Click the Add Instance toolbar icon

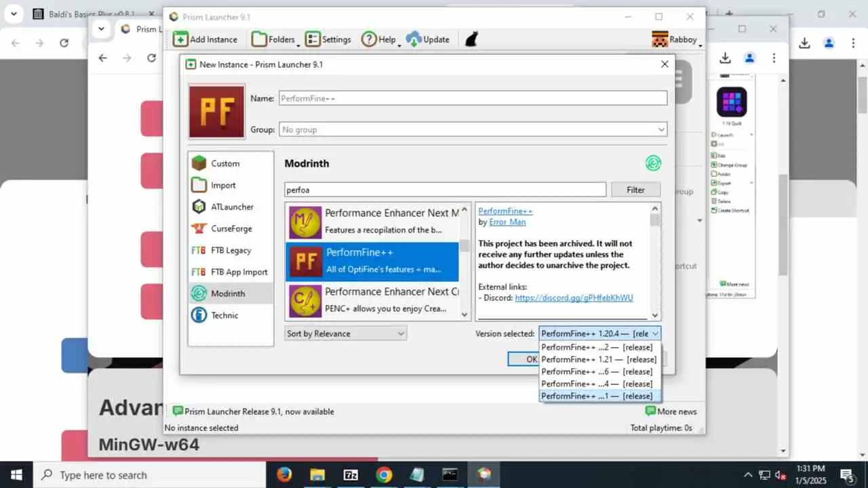click(180, 39)
